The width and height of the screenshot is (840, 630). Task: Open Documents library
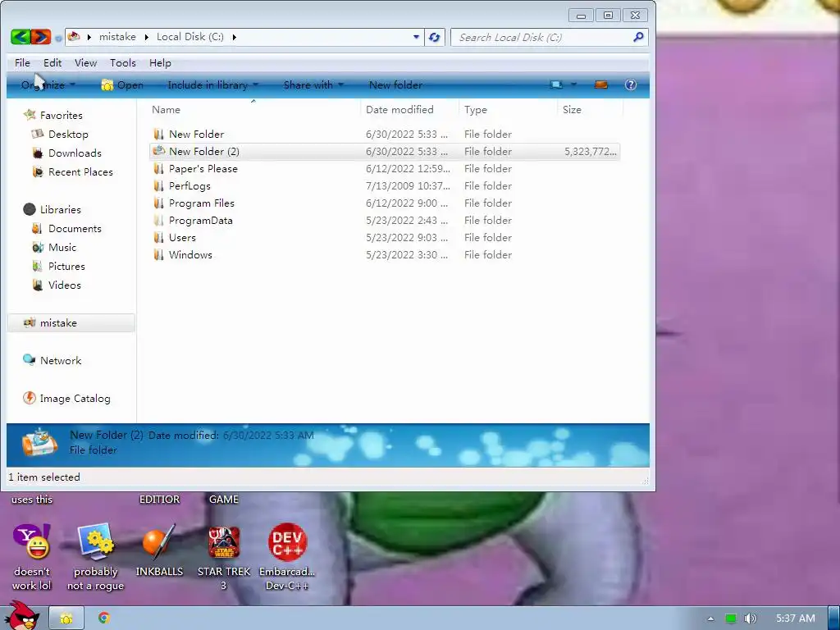[x=75, y=229]
